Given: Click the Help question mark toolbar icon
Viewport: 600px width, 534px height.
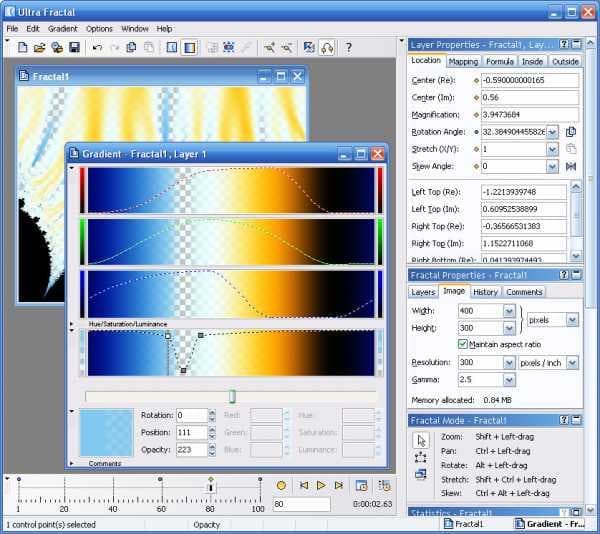Looking at the screenshot, I should (349, 47).
